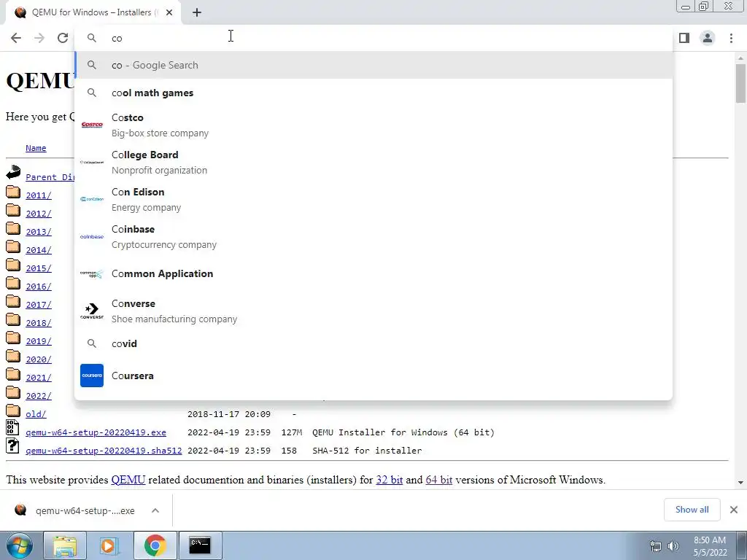Click the Con Edison logo icon

point(92,200)
